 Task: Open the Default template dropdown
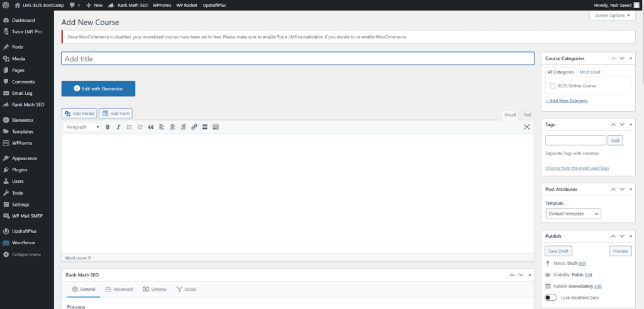[x=573, y=214]
